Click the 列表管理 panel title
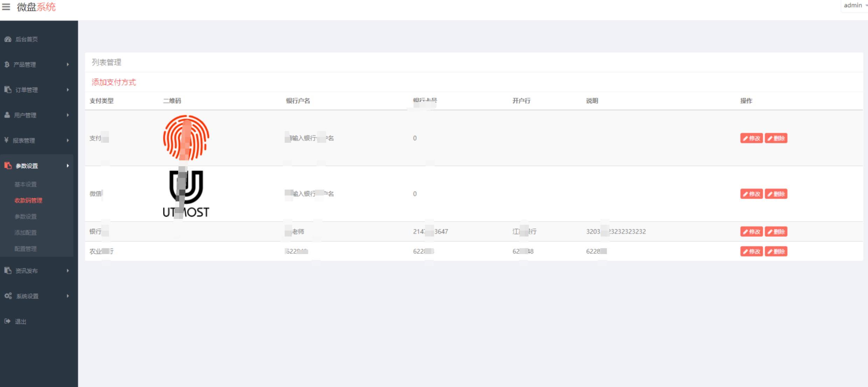This screenshot has width=868, height=387. pos(106,62)
